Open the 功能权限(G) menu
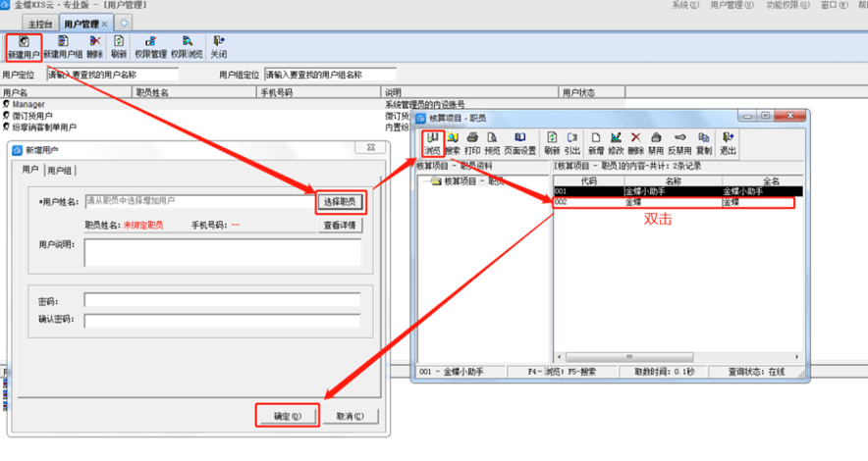 coord(787,5)
